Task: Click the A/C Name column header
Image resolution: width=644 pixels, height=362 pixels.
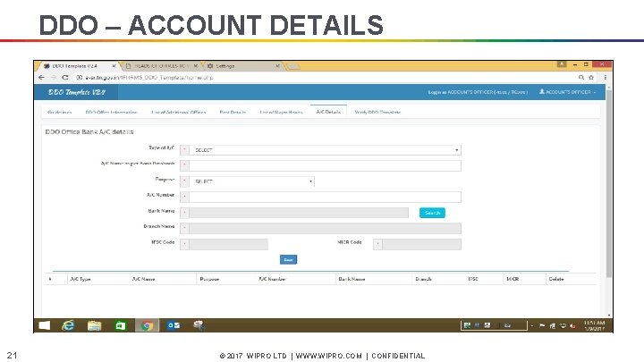Action: (x=143, y=279)
